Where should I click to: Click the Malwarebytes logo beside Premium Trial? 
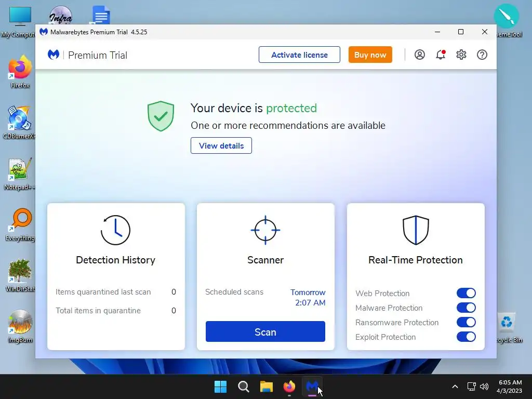pyautogui.click(x=54, y=55)
